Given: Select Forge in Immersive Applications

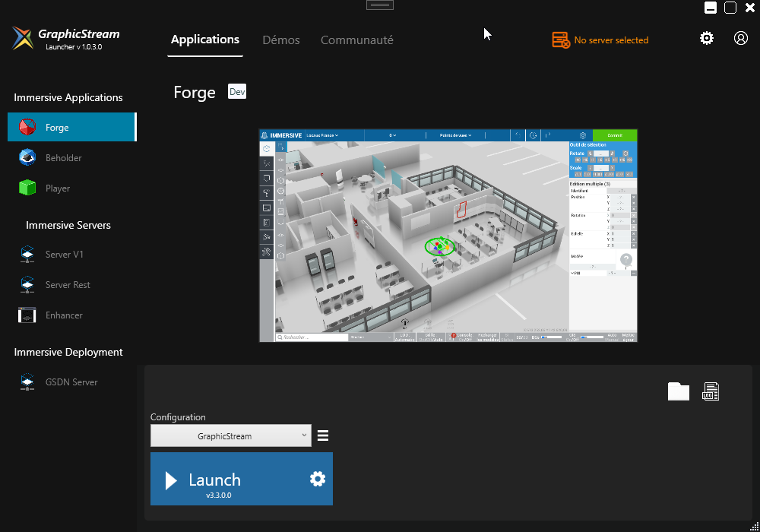Looking at the screenshot, I should coord(72,127).
